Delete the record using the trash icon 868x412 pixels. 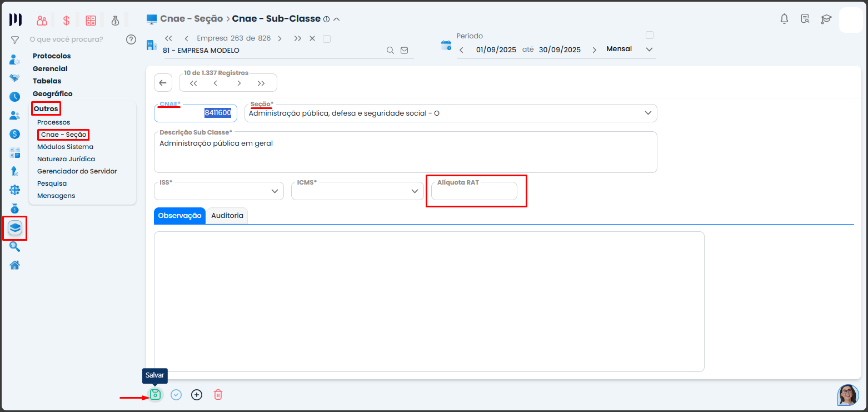pyautogui.click(x=218, y=395)
